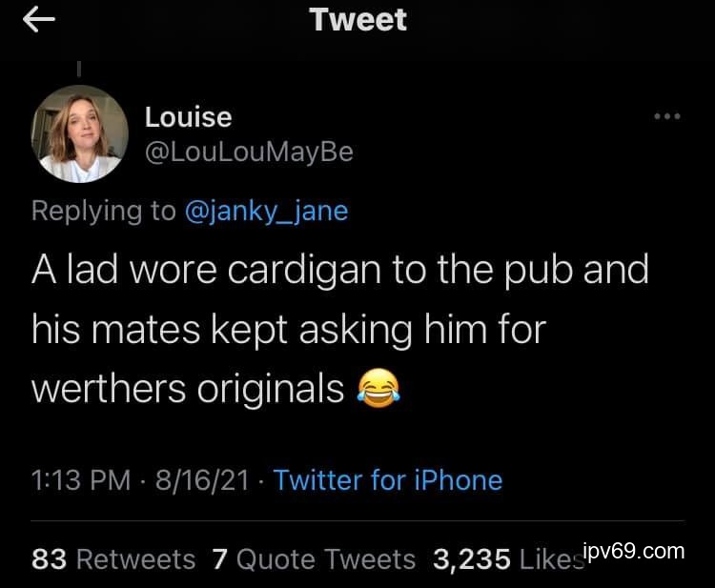Click the Twitter for iPhone source link
The width and height of the screenshot is (715, 588).
coord(387,479)
